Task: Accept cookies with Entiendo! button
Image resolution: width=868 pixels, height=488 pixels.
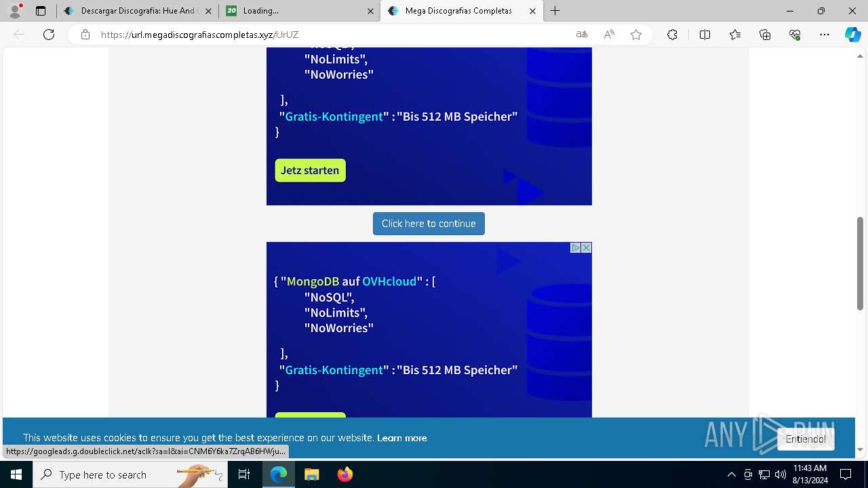Action: 806,439
